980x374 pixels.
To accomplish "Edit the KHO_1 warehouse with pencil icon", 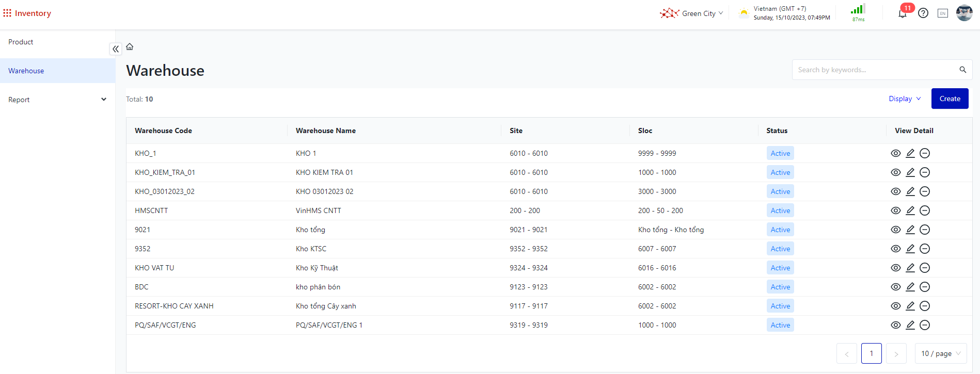I will click(910, 153).
